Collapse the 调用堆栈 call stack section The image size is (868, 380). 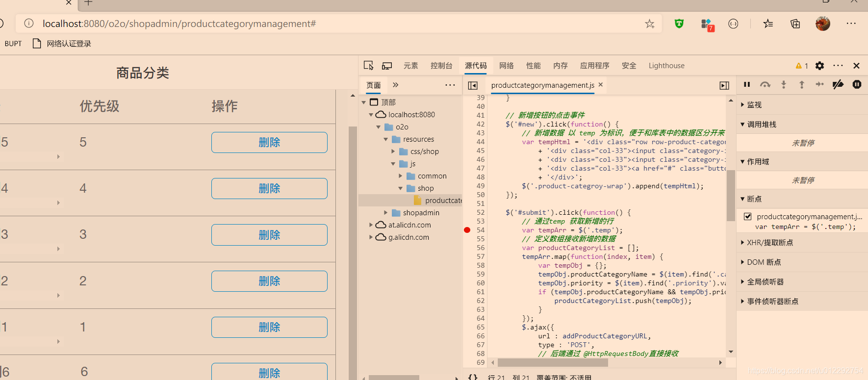point(802,125)
